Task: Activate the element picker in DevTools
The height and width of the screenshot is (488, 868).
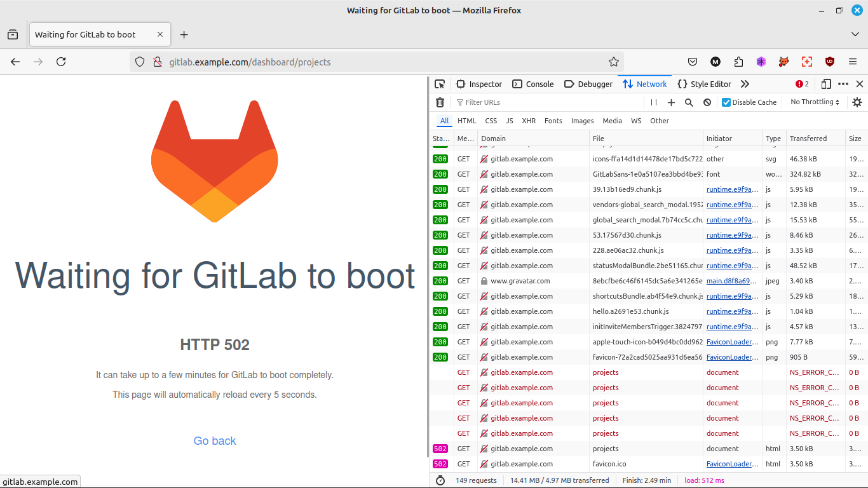Action: point(440,84)
